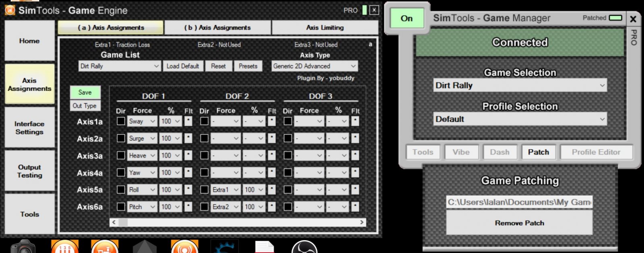644x253 pixels.
Task: Open percent dropdown for Axis4a Yaw
Action: click(171, 172)
